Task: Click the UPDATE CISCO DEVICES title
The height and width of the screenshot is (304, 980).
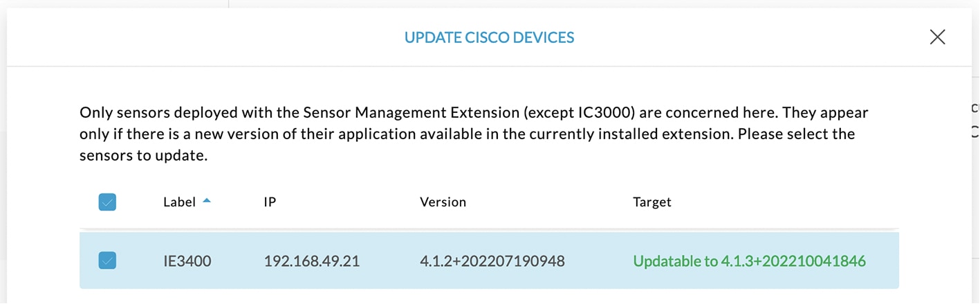Action: [x=490, y=37]
